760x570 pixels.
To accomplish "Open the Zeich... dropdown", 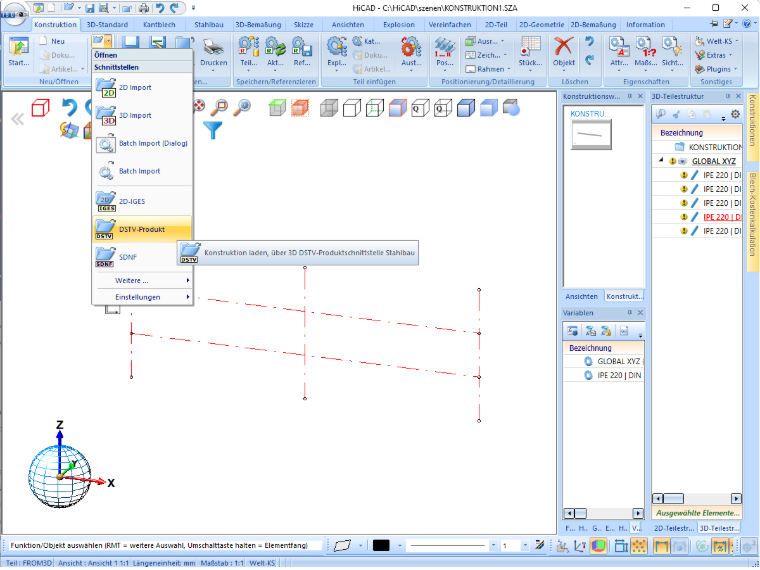I will tap(486, 55).
